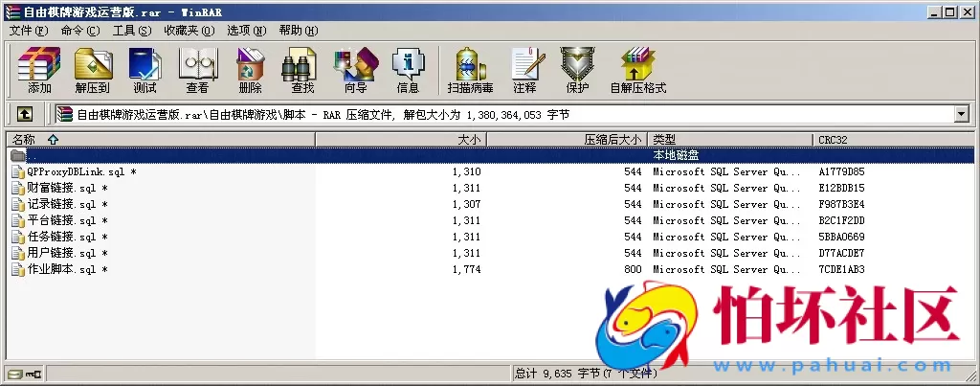Click CRC32 value B2C1F2DD
The height and width of the screenshot is (386, 980).
(x=841, y=220)
